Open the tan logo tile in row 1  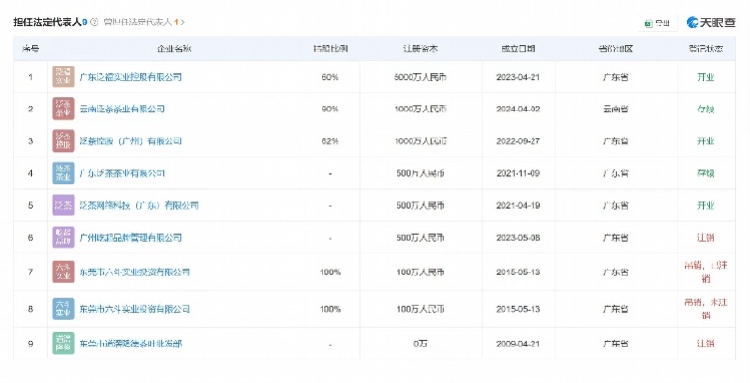point(63,77)
